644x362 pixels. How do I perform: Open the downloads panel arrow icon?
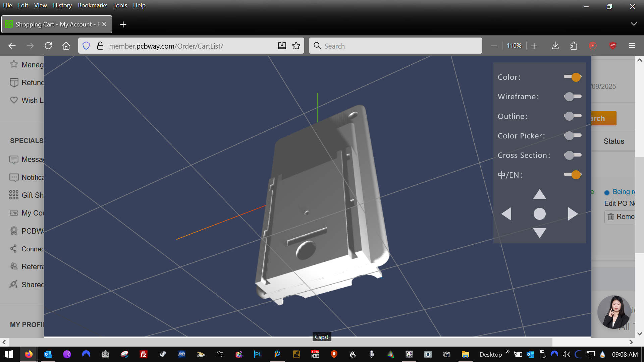click(555, 46)
